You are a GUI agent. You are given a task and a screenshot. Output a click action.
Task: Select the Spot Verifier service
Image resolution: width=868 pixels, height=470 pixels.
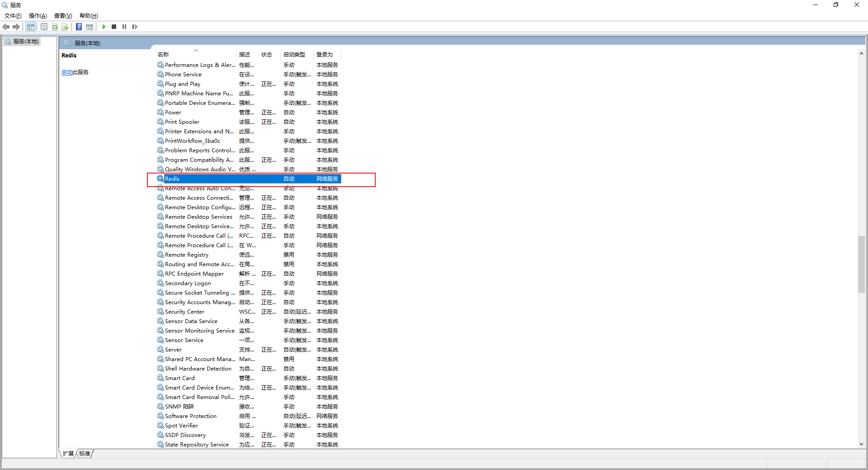(x=249, y=426)
